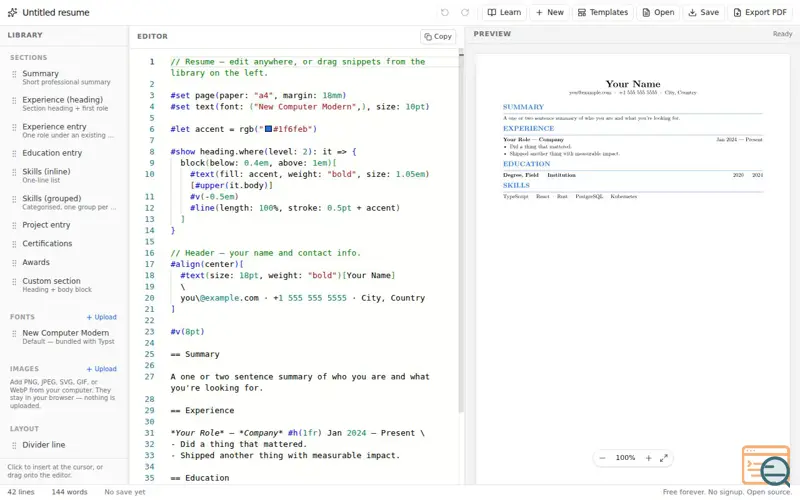
Task: Zoom out the preview with minus
Action: coord(602,458)
